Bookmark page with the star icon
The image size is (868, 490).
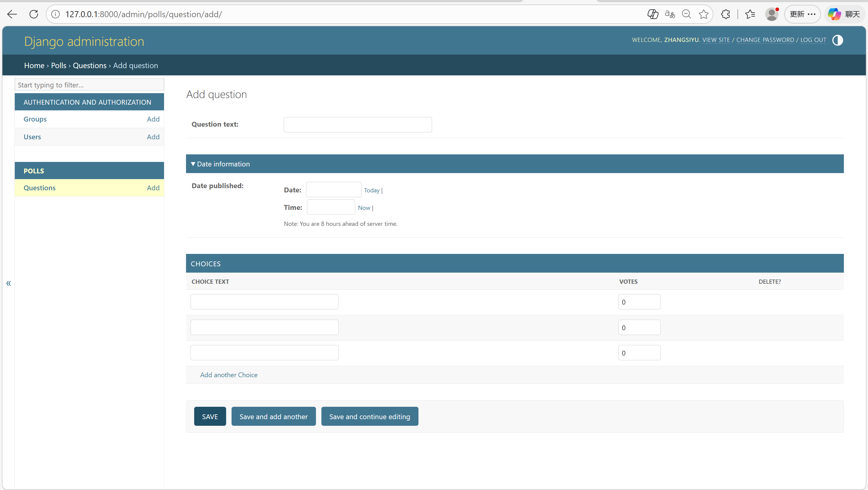click(x=704, y=14)
